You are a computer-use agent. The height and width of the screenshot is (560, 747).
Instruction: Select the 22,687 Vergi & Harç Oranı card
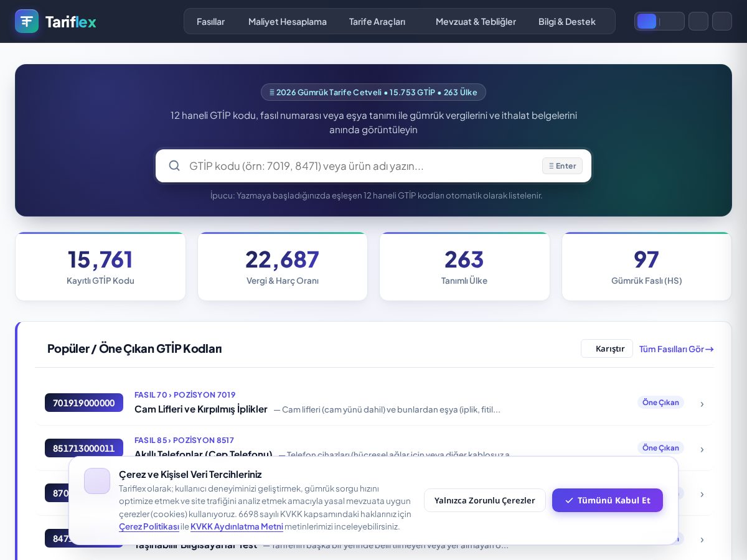click(x=283, y=266)
